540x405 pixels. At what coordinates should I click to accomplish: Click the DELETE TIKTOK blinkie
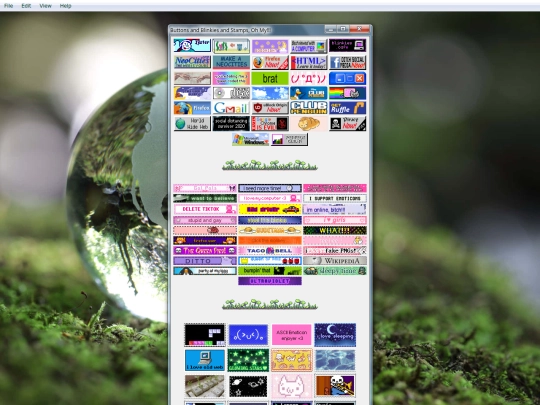click(205, 209)
